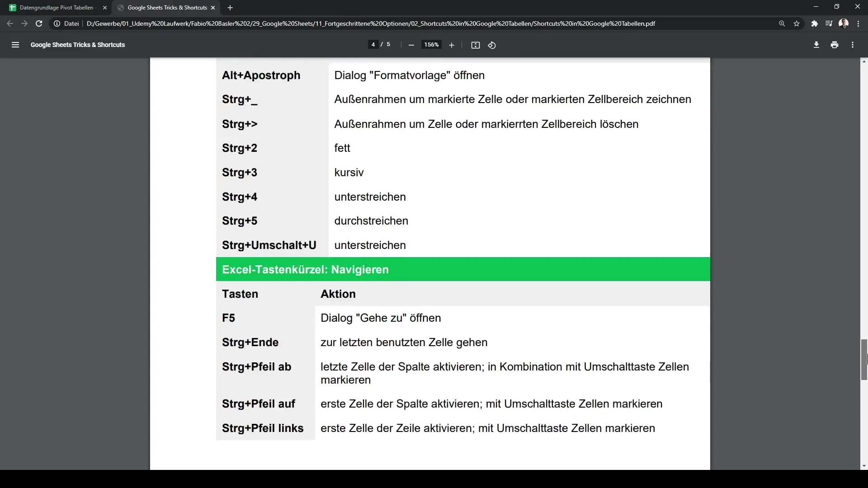The height and width of the screenshot is (488, 868).
Task: Click the zoom level field showing 156%
Action: [431, 44]
